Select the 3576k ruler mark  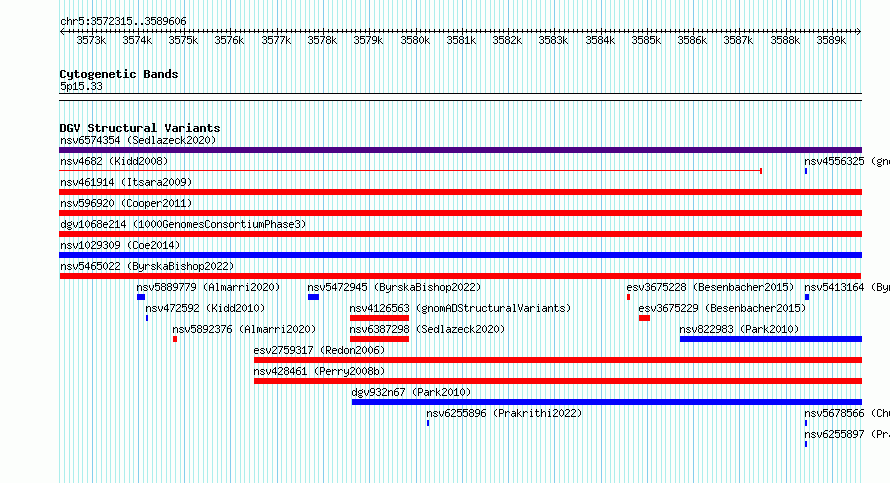(229, 40)
